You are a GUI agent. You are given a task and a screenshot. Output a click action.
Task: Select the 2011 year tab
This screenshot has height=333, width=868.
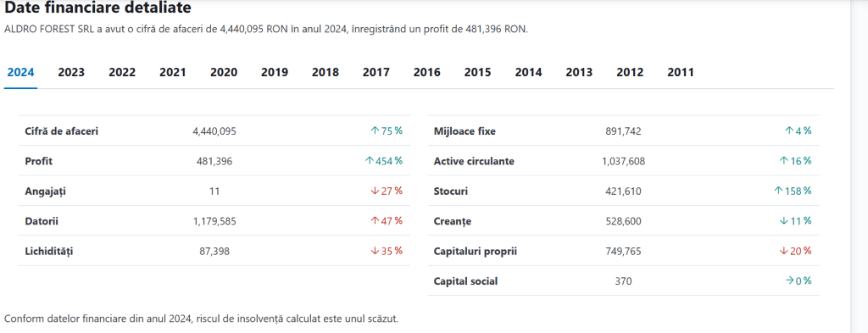click(x=681, y=73)
